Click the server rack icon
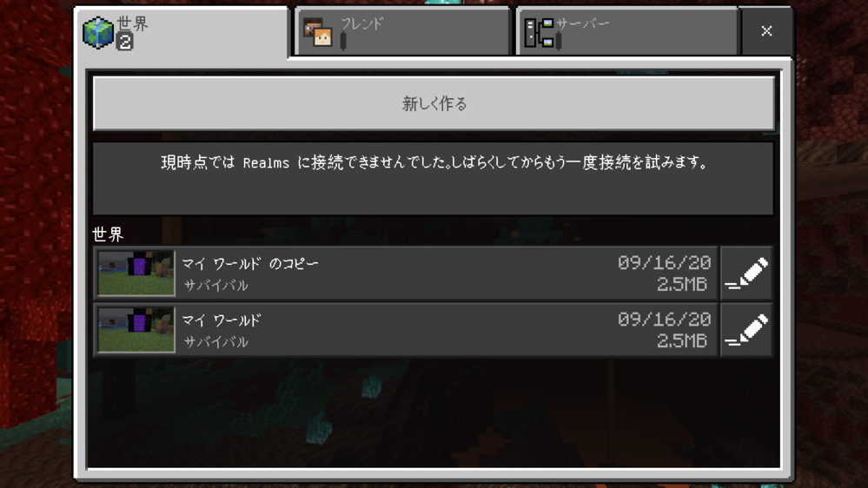This screenshot has height=488, width=868. (x=539, y=33)
